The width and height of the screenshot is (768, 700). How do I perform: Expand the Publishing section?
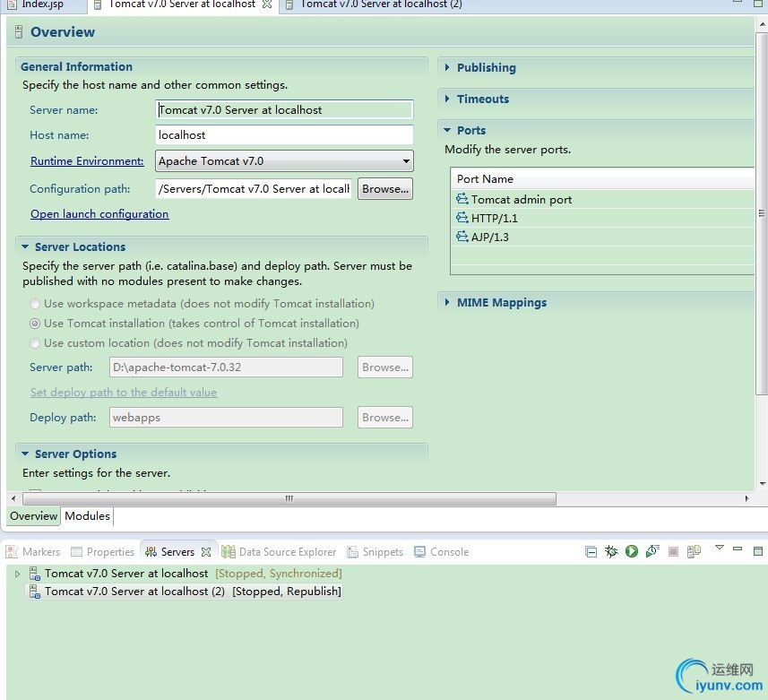(447, 67)
